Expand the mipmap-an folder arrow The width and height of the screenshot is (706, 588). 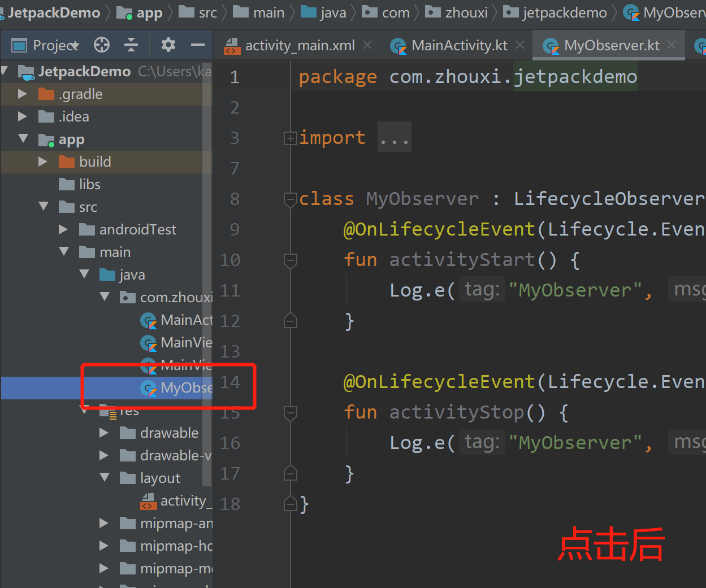pyautogui.click(x=104, y=523)
